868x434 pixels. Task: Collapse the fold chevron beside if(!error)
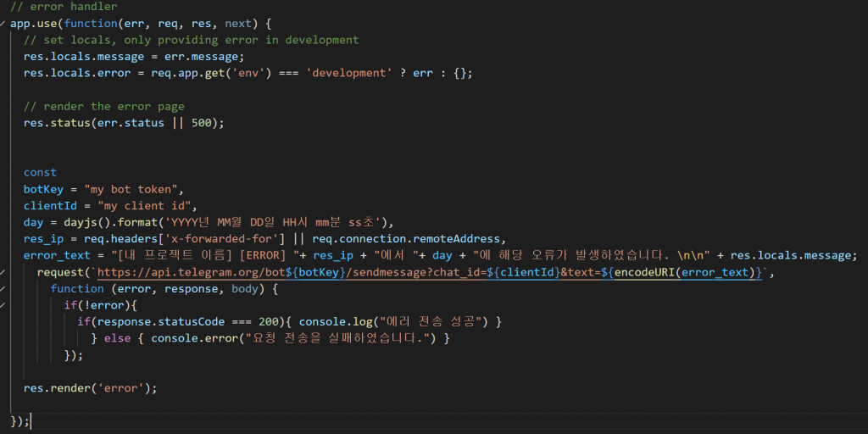tap(3, 305)
